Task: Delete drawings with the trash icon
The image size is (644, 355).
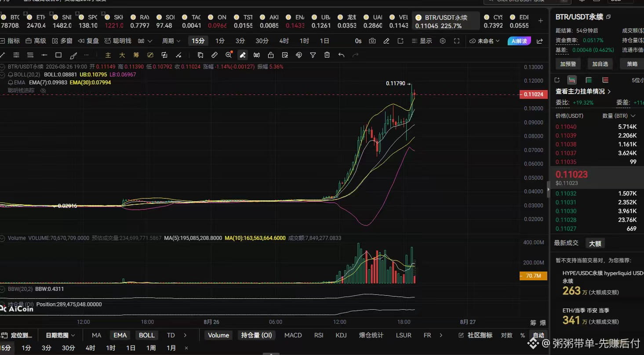Action: point(327,55)
